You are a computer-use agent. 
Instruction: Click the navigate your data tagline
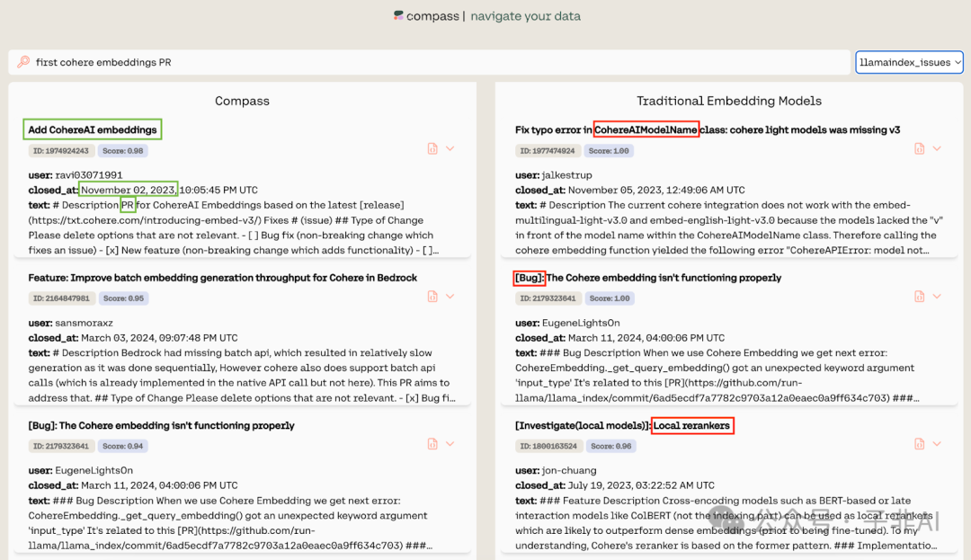coord(526,16)
